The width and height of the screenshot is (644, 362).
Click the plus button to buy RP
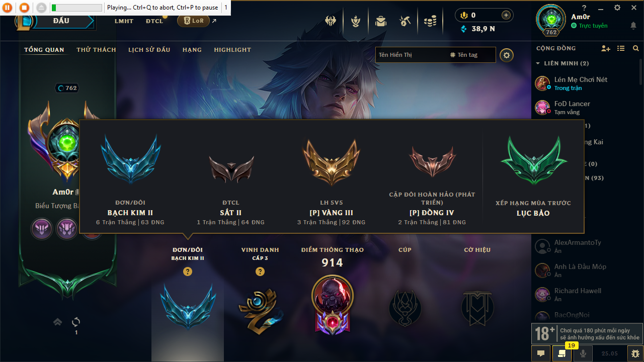click(506, 16)
